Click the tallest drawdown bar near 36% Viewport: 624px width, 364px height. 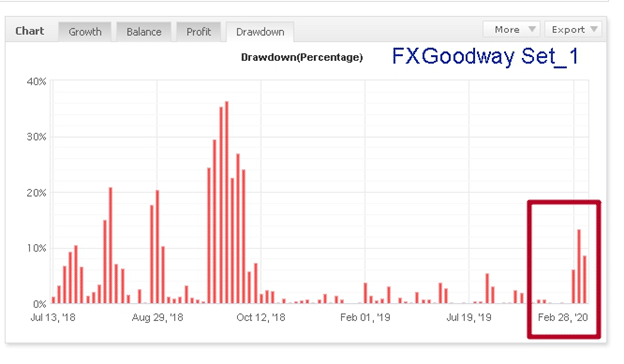click(227, 202)
